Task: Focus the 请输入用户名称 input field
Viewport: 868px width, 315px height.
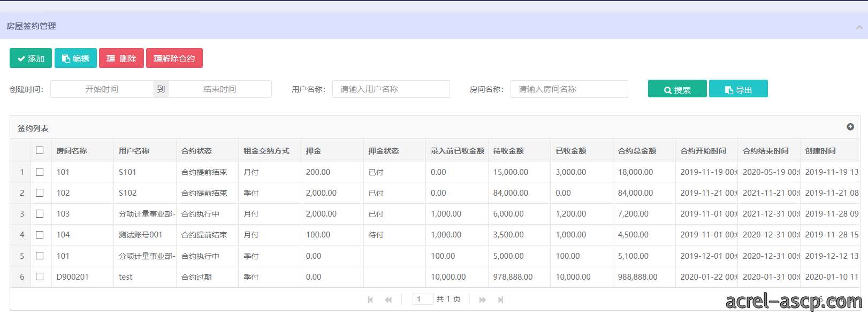Action: coord(391,89)
